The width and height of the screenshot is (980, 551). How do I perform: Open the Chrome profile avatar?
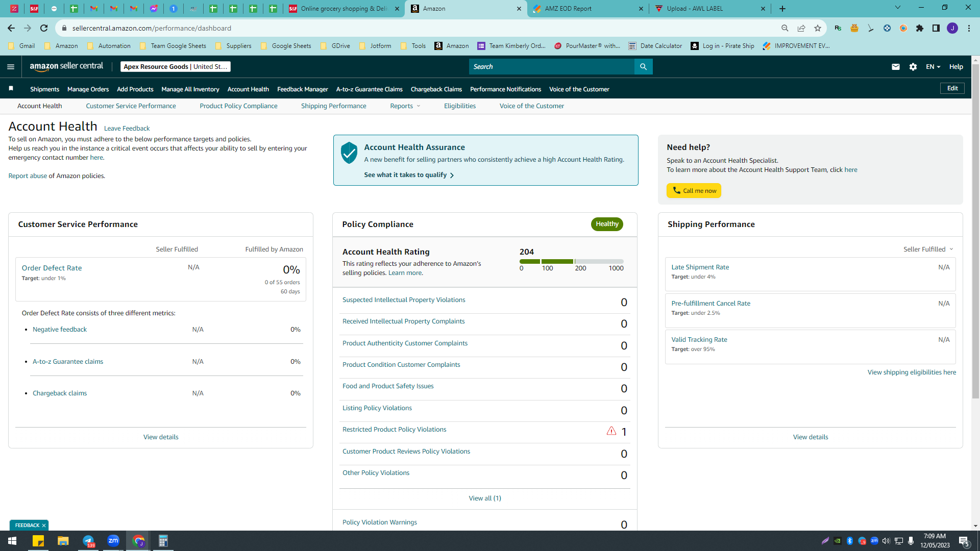coord(952,28)
